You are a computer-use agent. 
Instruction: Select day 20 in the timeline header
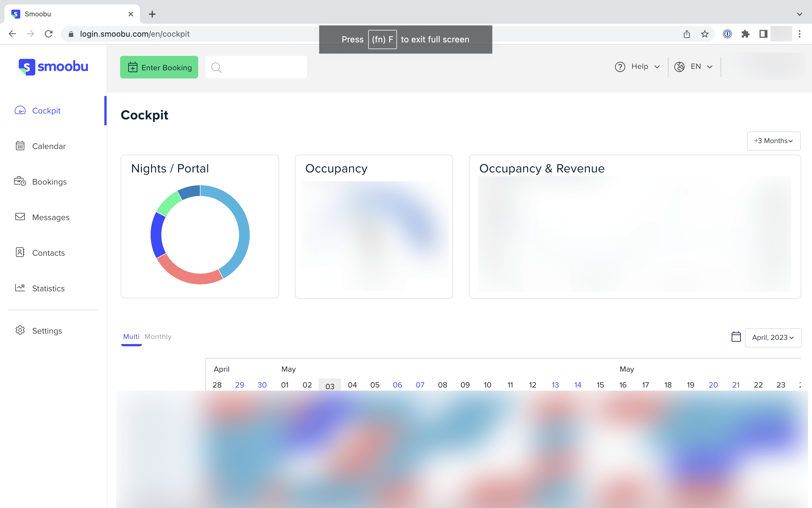pyautogui.click(x=713, y=385)
